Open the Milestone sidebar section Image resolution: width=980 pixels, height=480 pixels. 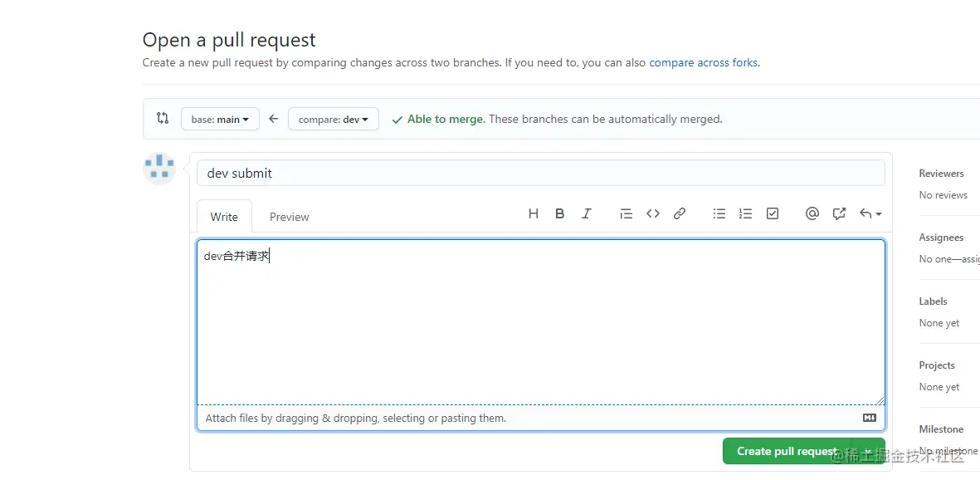point(941,429)
